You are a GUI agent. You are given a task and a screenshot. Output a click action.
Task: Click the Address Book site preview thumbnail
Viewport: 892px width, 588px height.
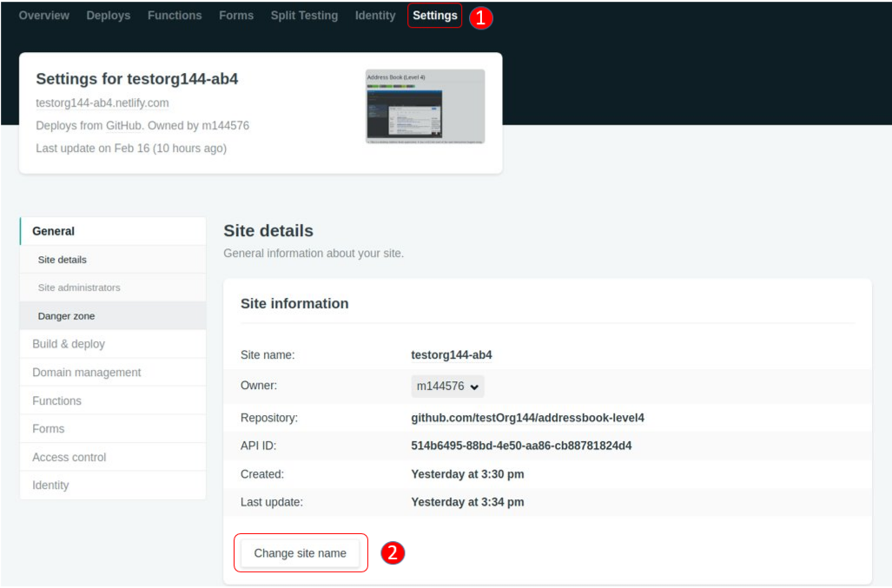click(425, 104)
